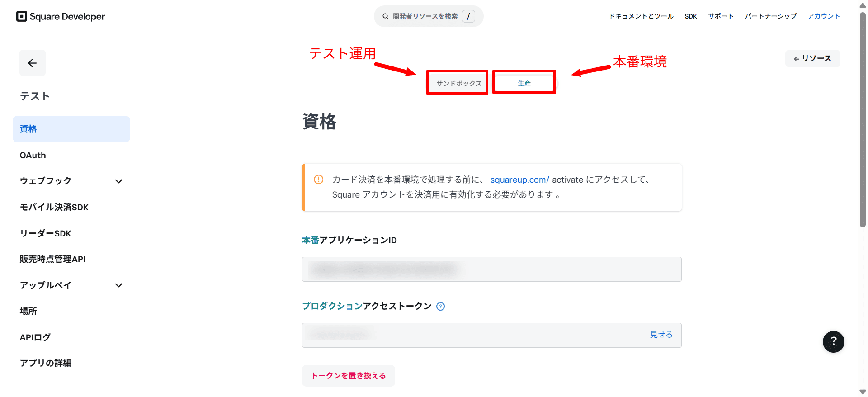Click the 本番アプリケーションID label
Screen dimensions: 868x397
point(349,240)
